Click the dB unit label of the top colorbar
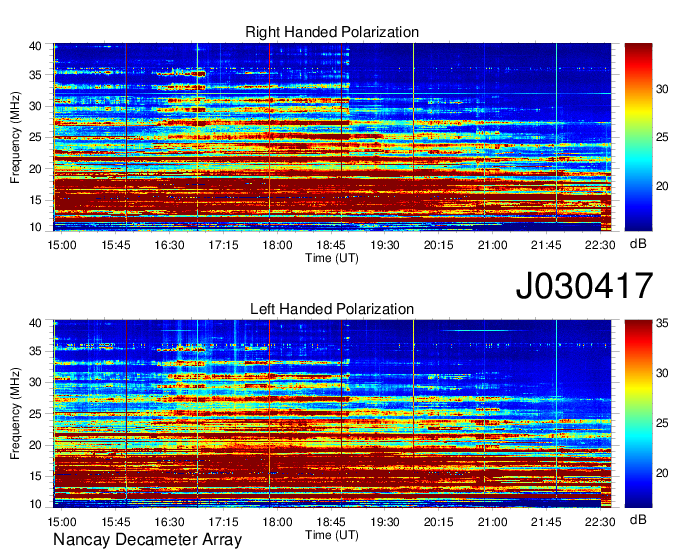The width and height of the screenshot is (680, 552). click(x=638, y=244)
